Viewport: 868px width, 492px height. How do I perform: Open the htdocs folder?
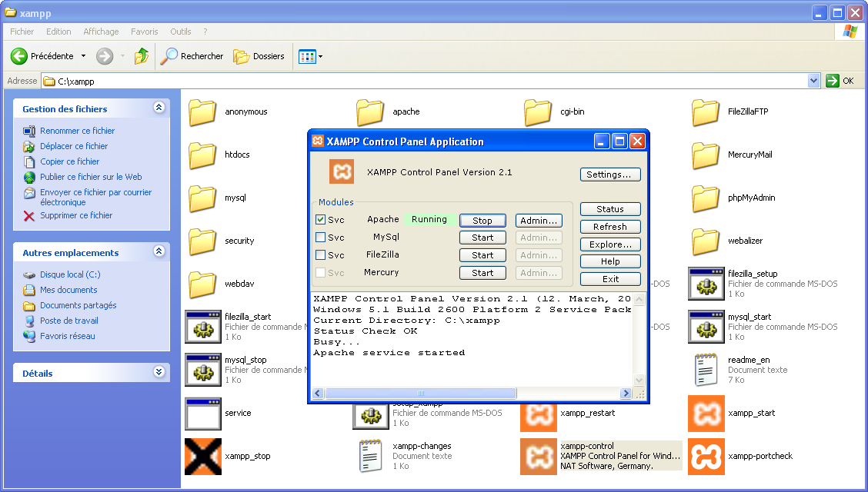[x=203, y=155]
